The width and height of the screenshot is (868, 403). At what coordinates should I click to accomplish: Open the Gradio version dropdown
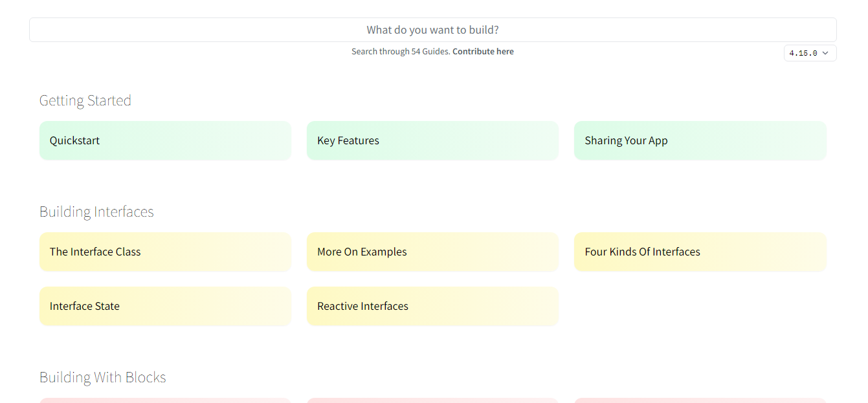coord(810,53)
